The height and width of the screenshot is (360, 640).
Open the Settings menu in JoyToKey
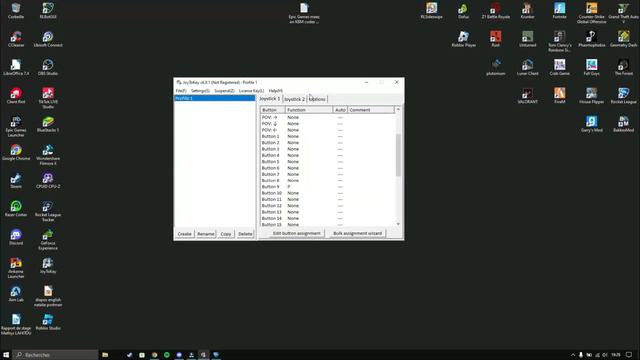point(200,91)
